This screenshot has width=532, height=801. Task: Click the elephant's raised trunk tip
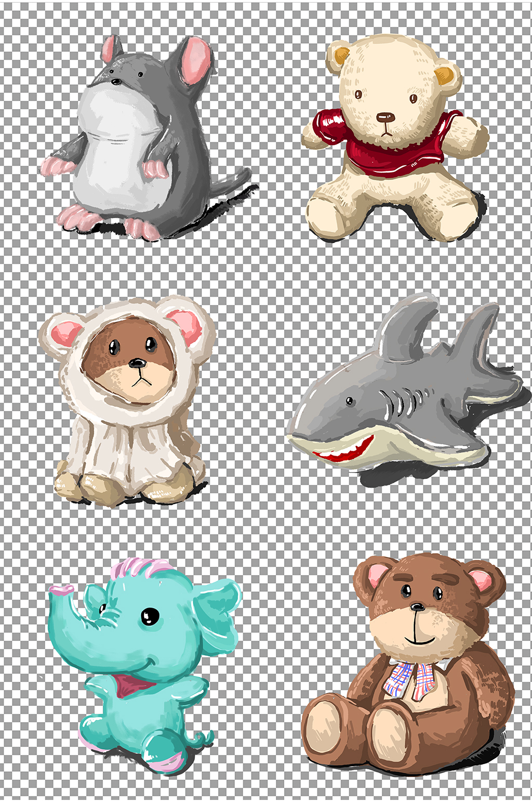coord(61,590)
